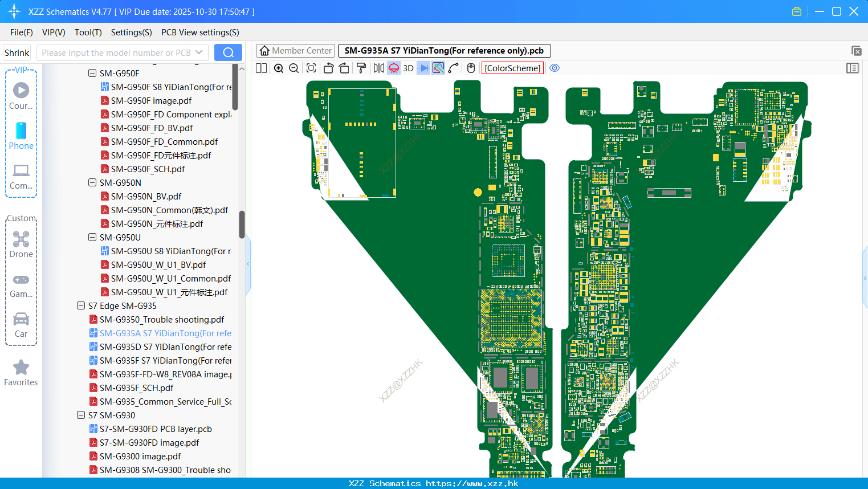
Task: Collapse the SM-G950U tree node
Action: click(92, 237)
